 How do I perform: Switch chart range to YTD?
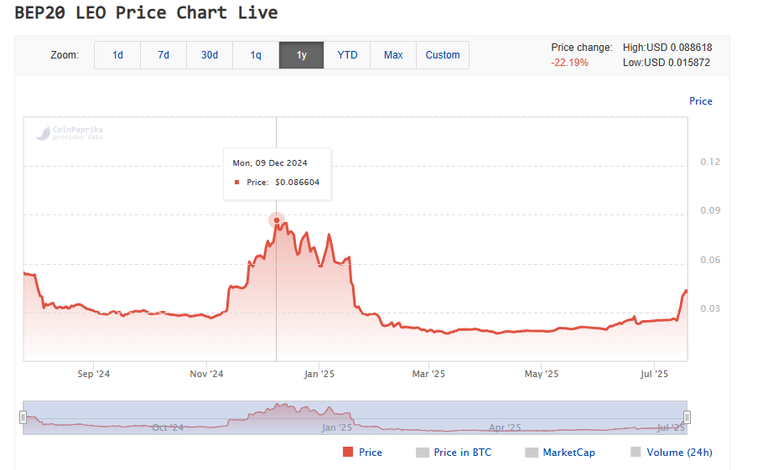347,55
